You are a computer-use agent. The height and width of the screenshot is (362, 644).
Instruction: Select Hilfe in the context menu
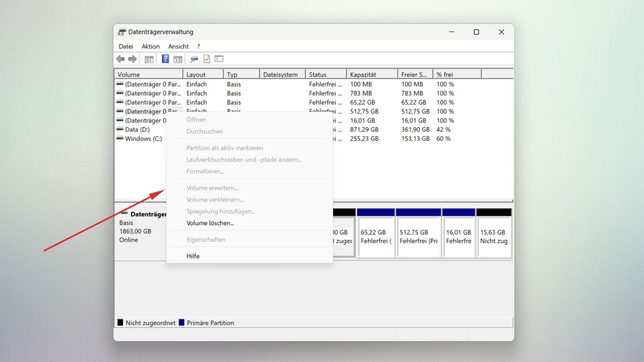(193, 256)
